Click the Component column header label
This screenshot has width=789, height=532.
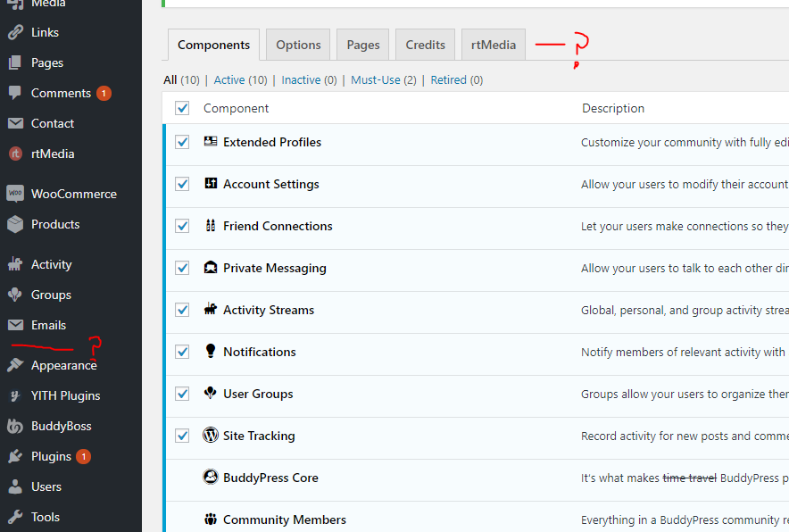tap(236, 108)
